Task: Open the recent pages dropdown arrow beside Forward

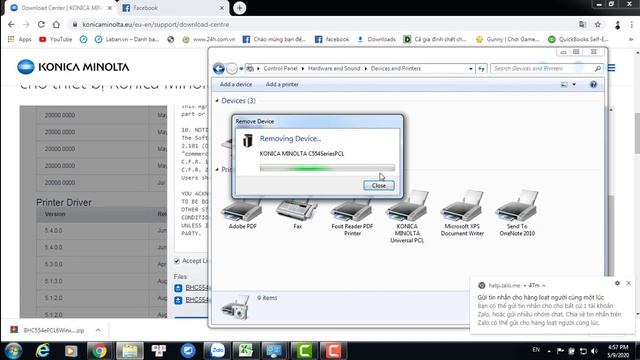Action: coord(241,69)
